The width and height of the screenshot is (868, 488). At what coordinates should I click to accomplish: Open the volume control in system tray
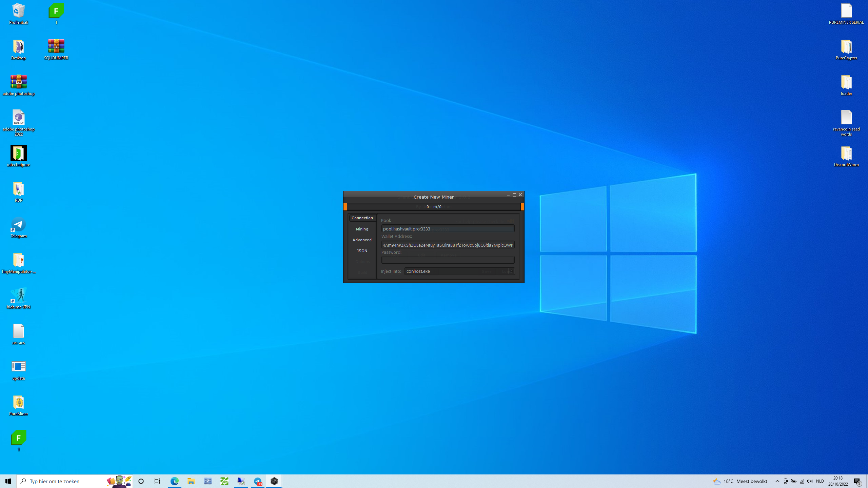(810, 481)
